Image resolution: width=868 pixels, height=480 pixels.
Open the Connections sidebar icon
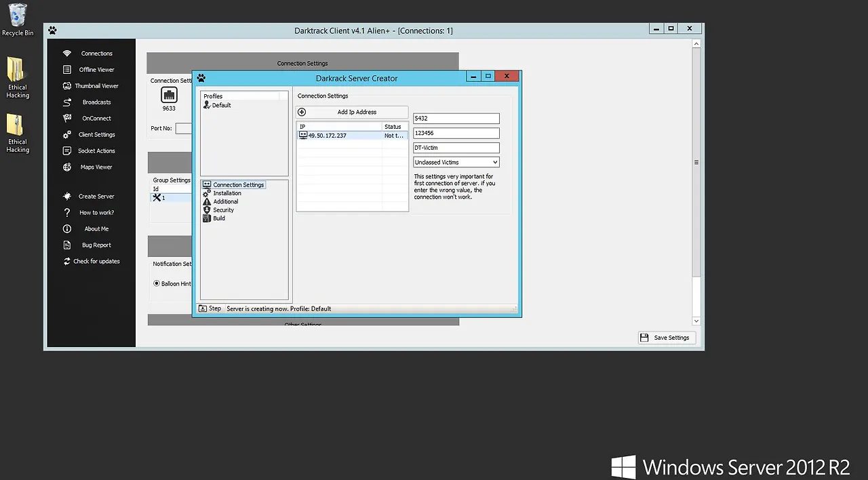[66, 54]
